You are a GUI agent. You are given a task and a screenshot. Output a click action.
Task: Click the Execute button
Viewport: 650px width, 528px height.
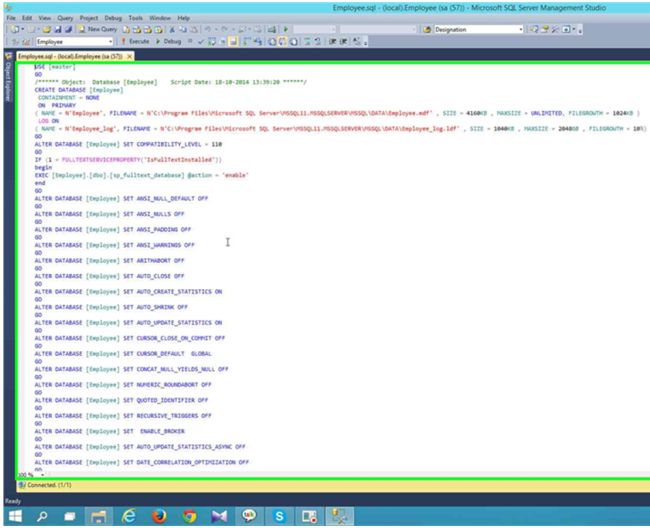(x=138, y=43)
